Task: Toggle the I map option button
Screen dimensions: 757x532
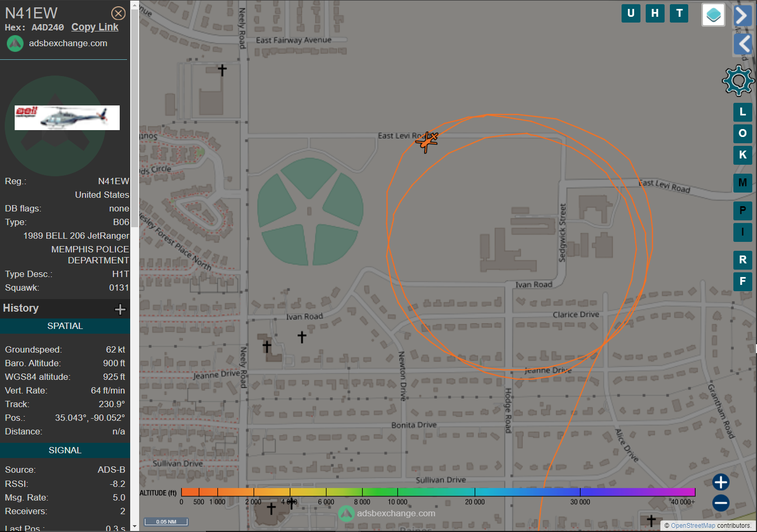Action: coord(743,232)
